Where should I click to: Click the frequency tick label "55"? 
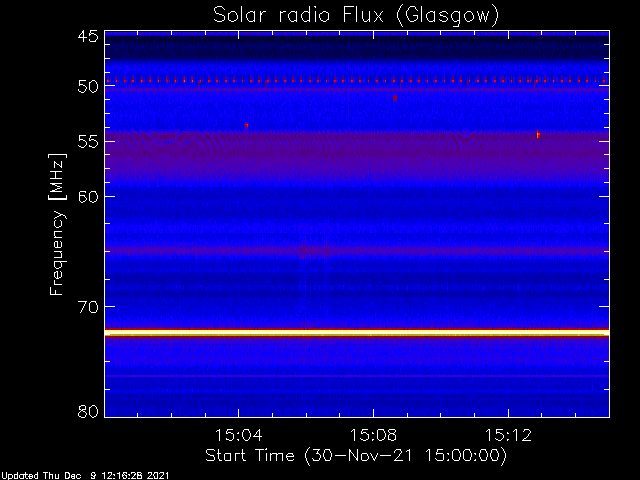(x=88, y=142)
